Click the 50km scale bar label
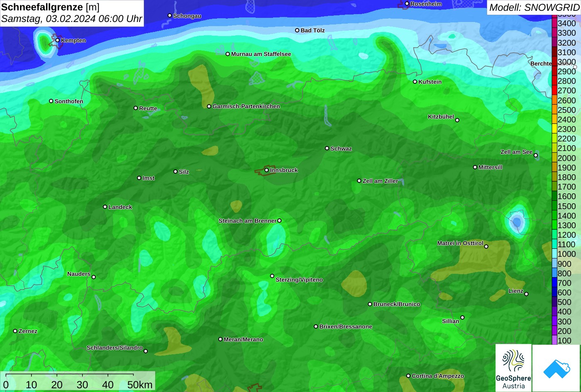 point(140,385)
